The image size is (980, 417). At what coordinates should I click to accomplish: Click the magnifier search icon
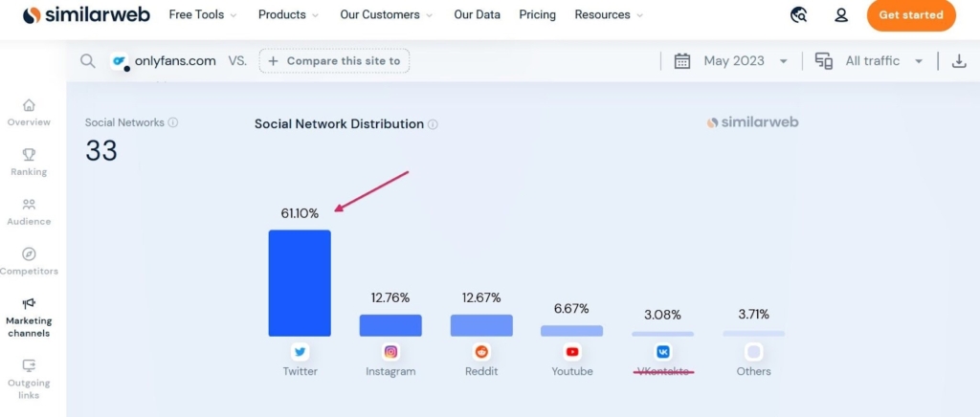pyautogui.click(x=87, y=61)
